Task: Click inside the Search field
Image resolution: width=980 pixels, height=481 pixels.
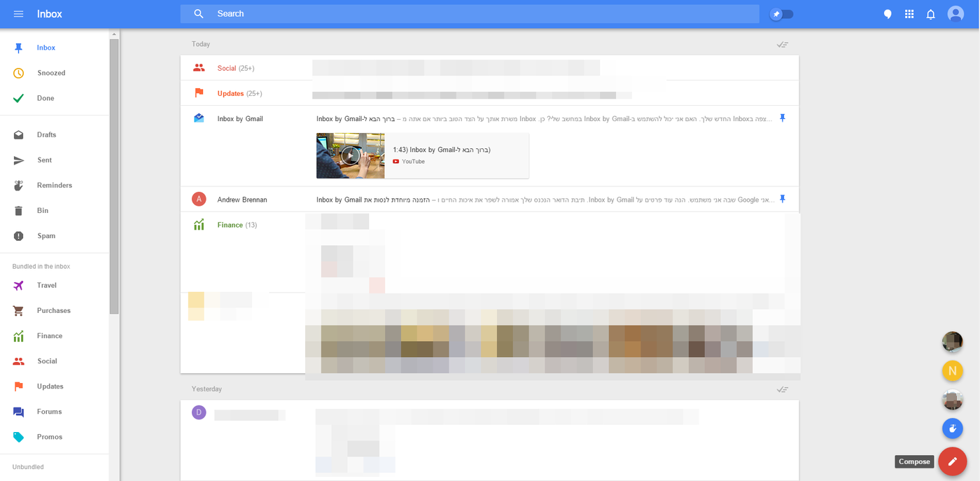Action: click(x=469, y=13)
